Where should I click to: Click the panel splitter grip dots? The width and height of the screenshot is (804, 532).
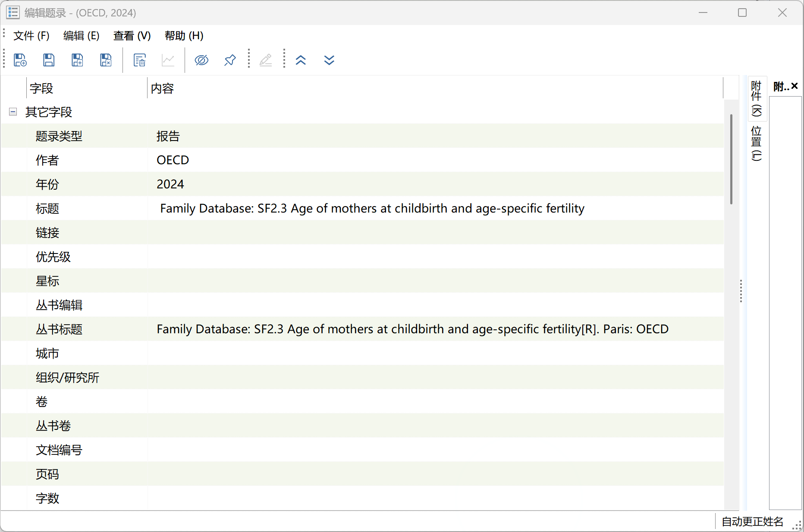pyautogui.click(x=741, y=291)
